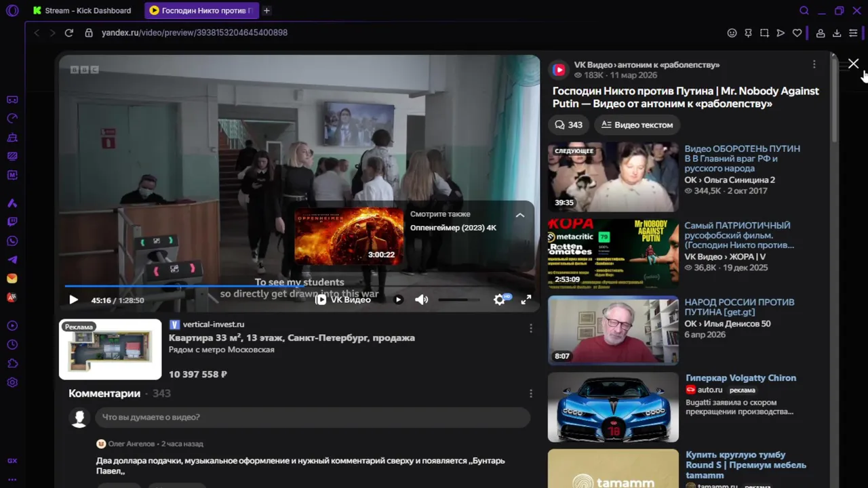
Task: Open GX Corner gamepad icon in sidebar
Action: (12, 100)
